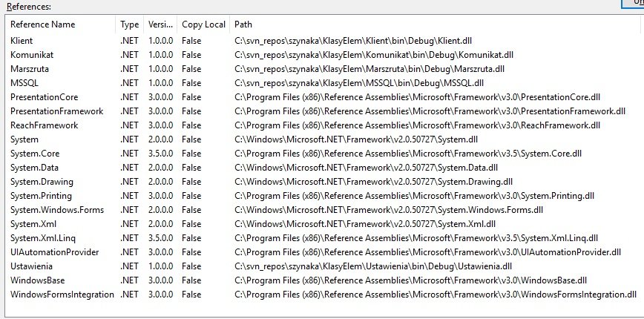Select the WindowsFormsIntegration reference row
Image resolution: width=644 pixels, height=319 pixels.
(62, 295)
